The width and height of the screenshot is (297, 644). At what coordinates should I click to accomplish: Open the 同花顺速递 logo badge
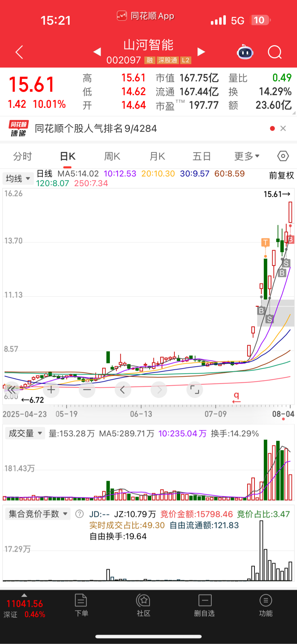[18, 128]
